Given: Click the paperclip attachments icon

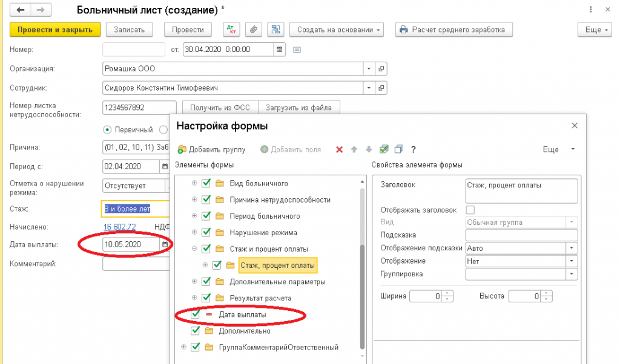Looking at the screenshot, I should [254, 30].
